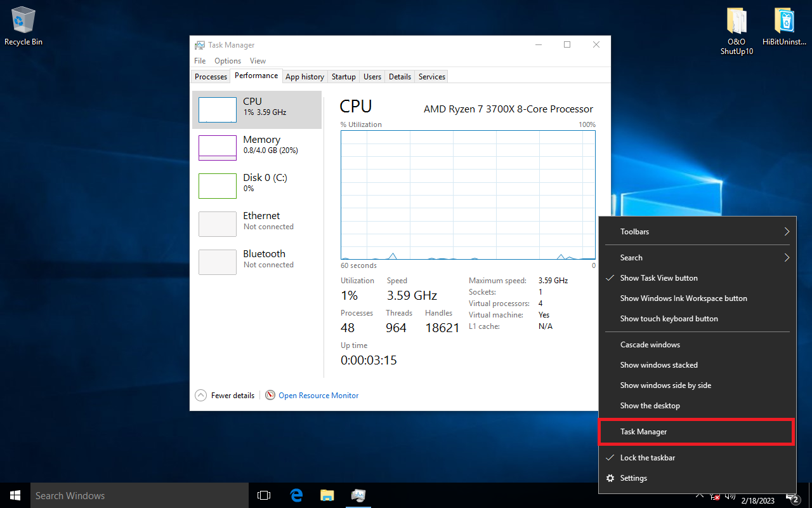This screenshot has height=508, width=812.
Task: Select the O&O ShutUp10 desktop icon
Action: coord(737,32)
